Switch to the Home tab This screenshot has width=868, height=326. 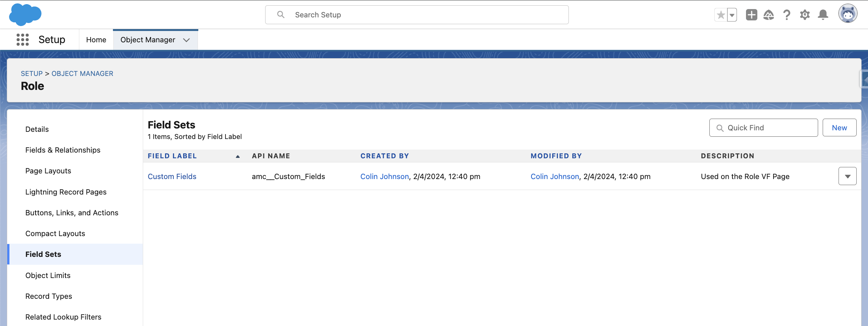click(x=96, y=40)
